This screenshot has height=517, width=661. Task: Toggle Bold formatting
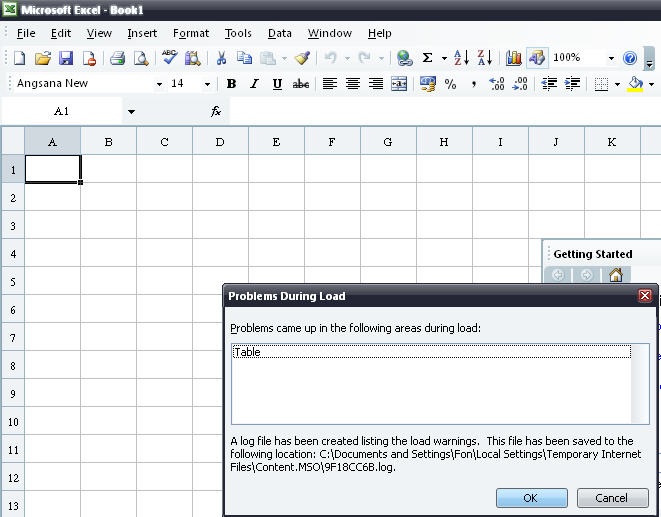point(231,84)
